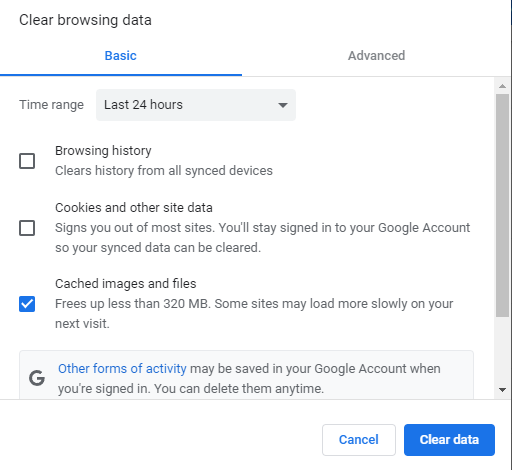Click the scrollbar up arrow

tap(502, 86)
